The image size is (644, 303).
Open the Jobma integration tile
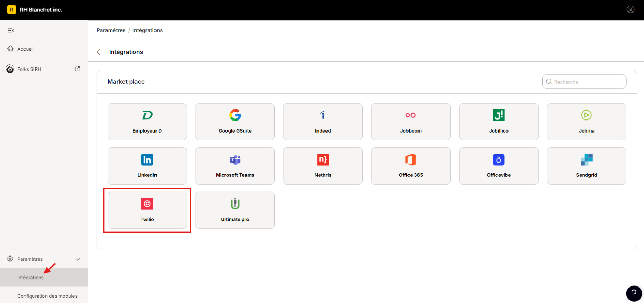click(x=586, y=122)
